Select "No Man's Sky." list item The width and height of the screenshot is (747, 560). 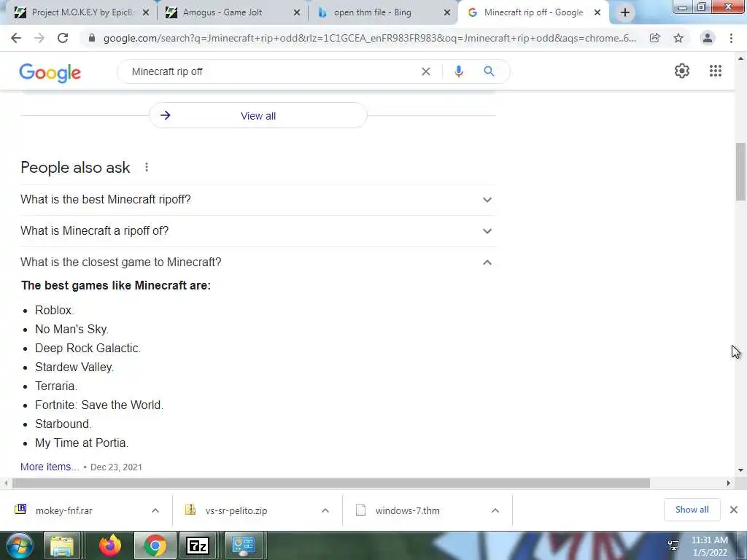coord(71,329)
